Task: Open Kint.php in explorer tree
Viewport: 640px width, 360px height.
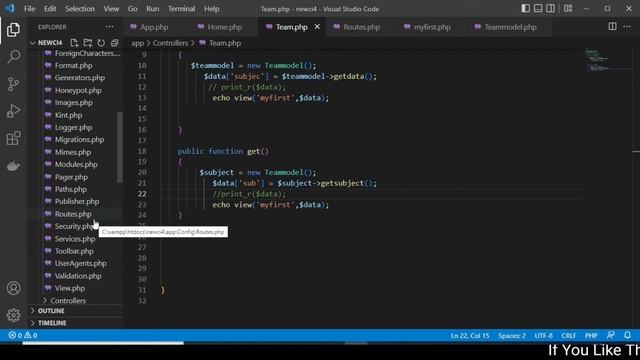Action: [x=68, y=115]
